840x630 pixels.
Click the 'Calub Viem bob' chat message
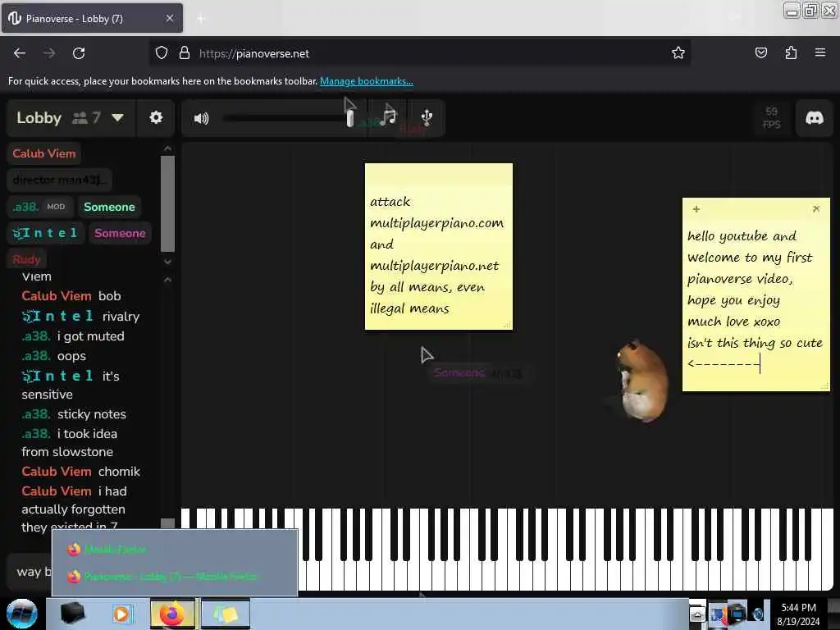point(71,295)
